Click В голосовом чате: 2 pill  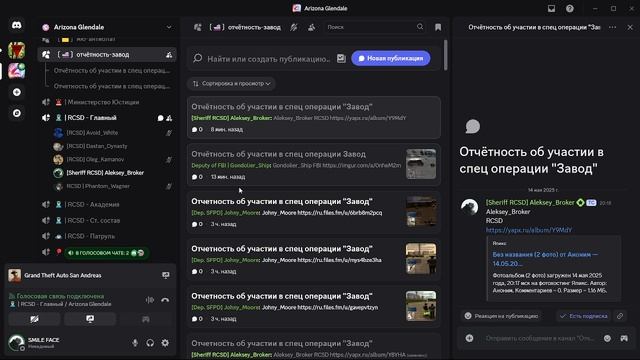click(x=106, y=253)
